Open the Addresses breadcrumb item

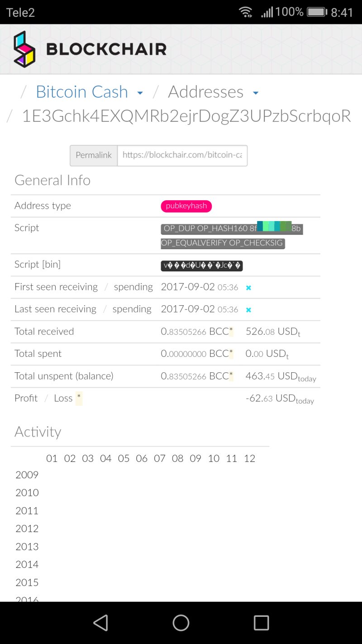[205, 92]
